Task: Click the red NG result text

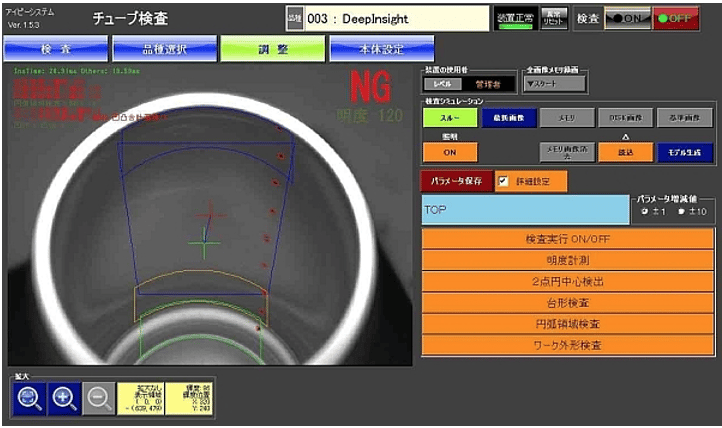Action: click(371, 86)
